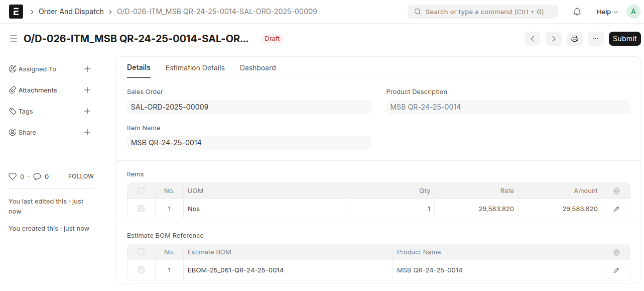Toggle the sidebar hamburger menu icon
This screenshot has height=291, width=644.
coord(14,39)
